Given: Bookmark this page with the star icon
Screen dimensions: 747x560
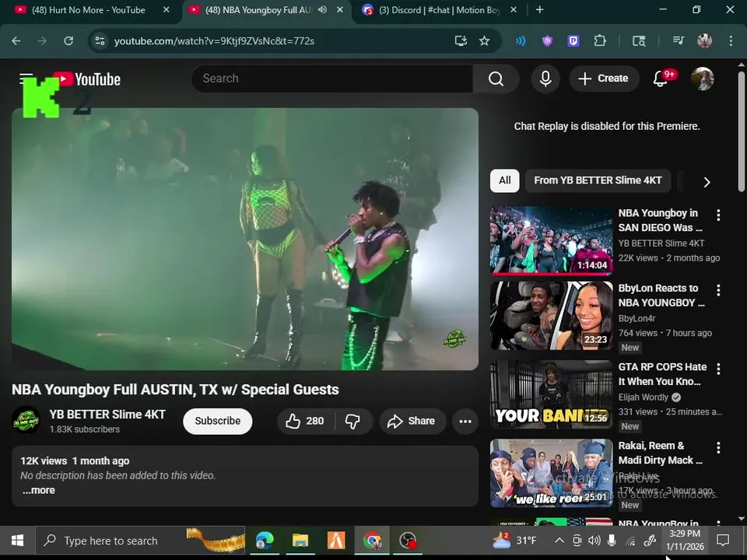Looking at the screenshot, I should tap(485, 41).
